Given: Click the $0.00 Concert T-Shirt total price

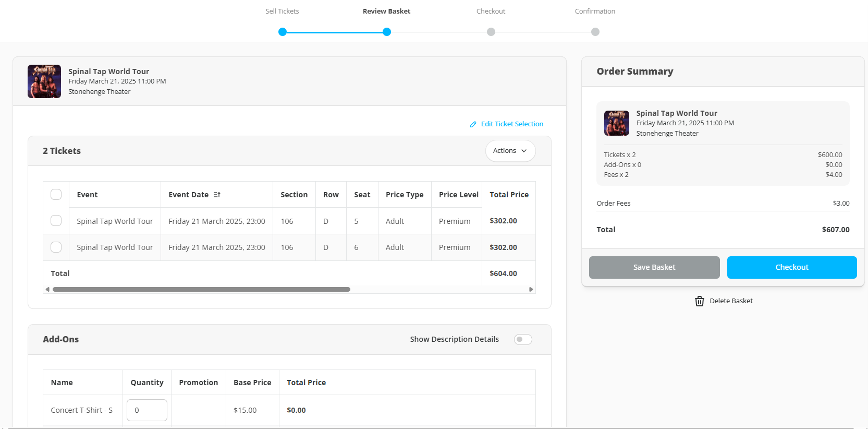Looking at the screenshot, I should click(x=296, y=410).
